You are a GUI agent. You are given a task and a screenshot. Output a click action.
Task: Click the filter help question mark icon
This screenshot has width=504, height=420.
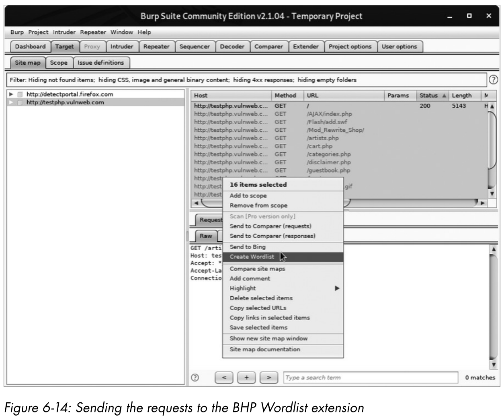pos(493,80)
